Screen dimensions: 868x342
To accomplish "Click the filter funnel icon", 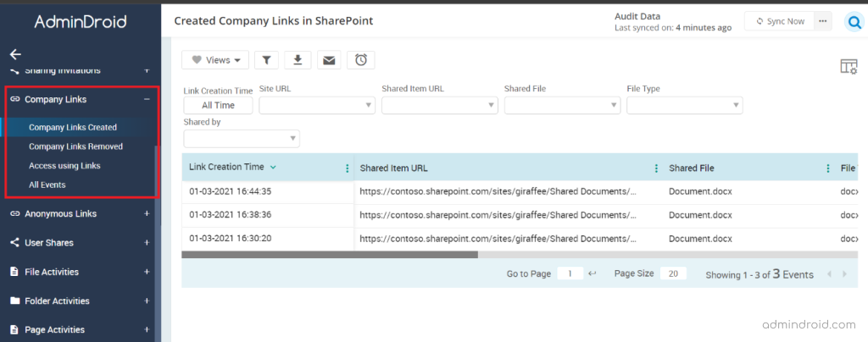I will coord(266,60).
